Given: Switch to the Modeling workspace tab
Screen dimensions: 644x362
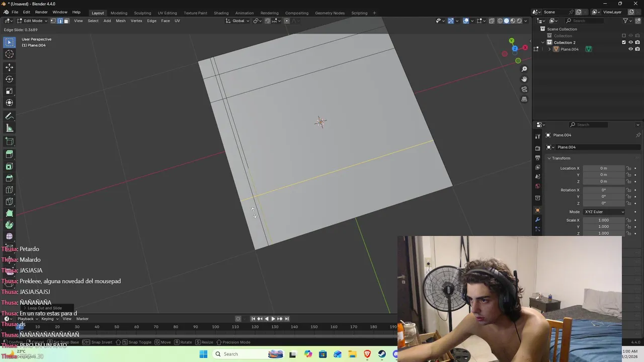Looking at the screenshot, I should coord(119,13).
